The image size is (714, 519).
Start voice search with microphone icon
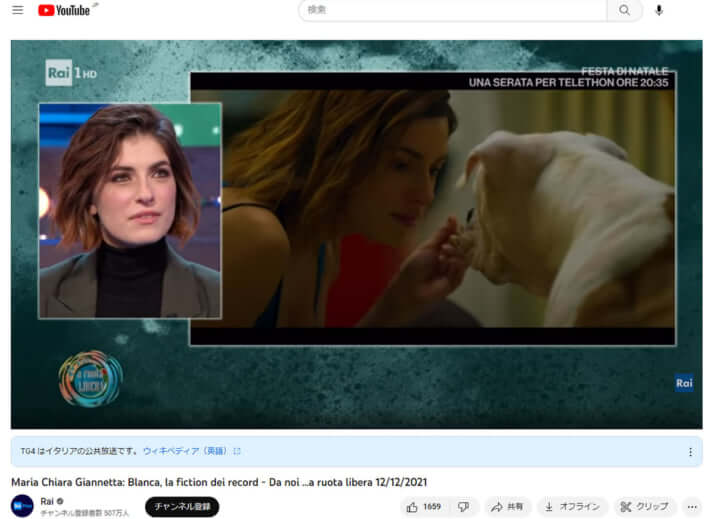(659, 10)
